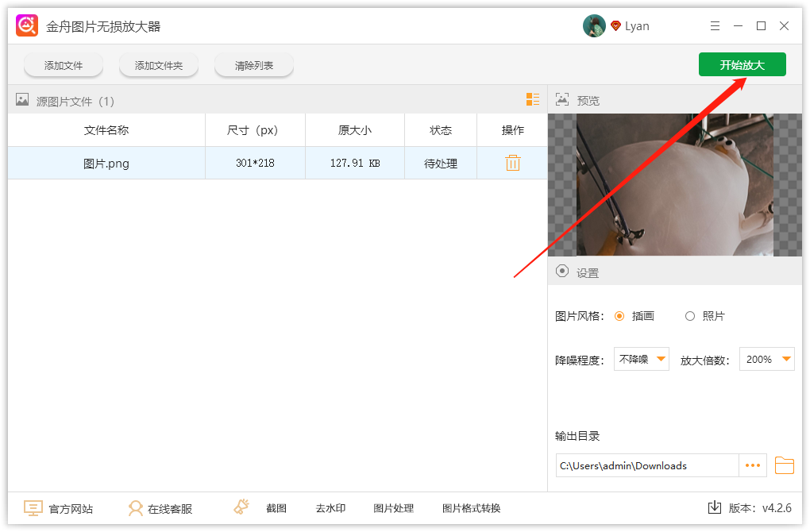Click the VIP diamond badge beside Lyan
This screenshot has height=532, width=810.
click(x=615, y=26)
